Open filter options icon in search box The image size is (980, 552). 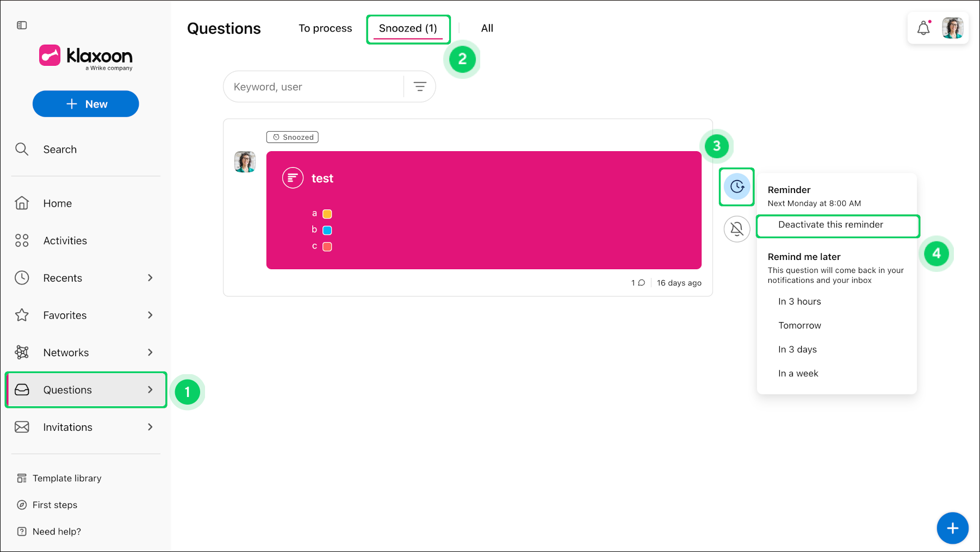420,86
